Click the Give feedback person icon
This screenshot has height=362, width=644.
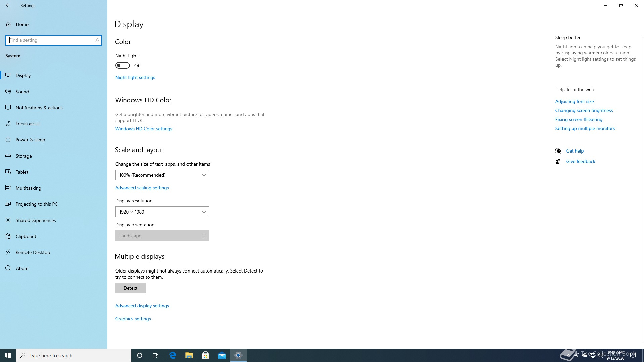[x=558, y=161]
